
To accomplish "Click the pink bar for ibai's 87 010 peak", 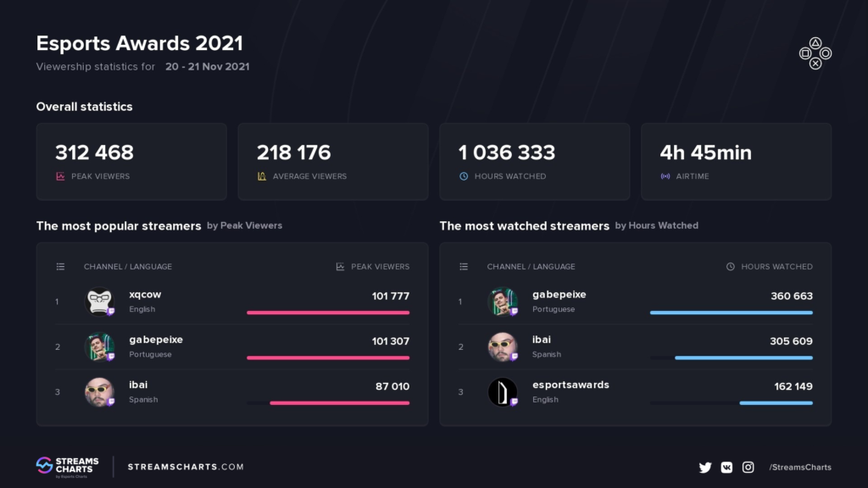I will tap(339, 403).
